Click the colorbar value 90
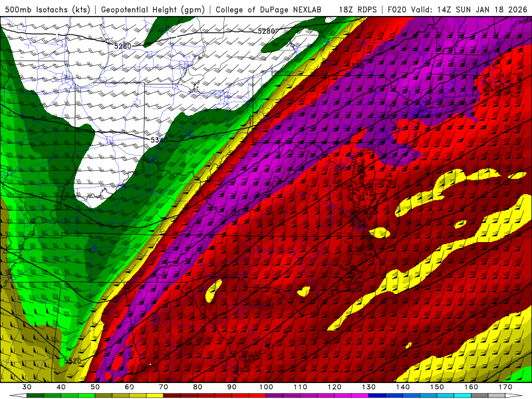 (232, 387)
